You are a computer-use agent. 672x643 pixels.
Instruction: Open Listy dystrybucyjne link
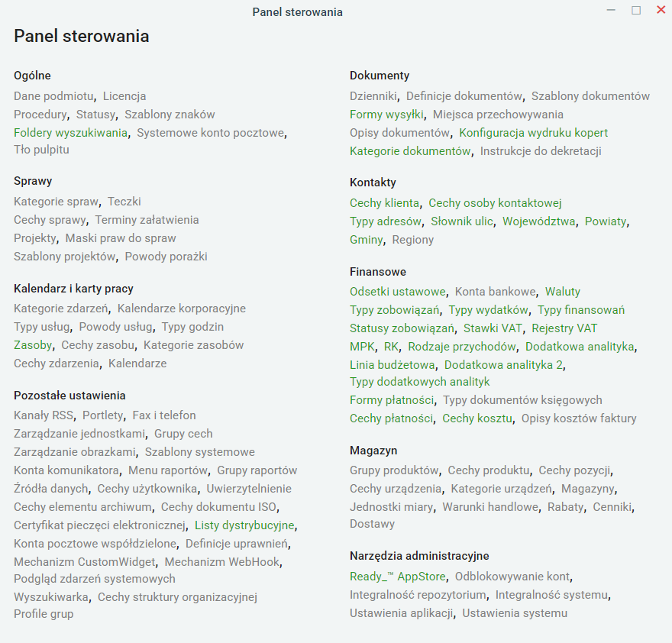click(244, 525)
